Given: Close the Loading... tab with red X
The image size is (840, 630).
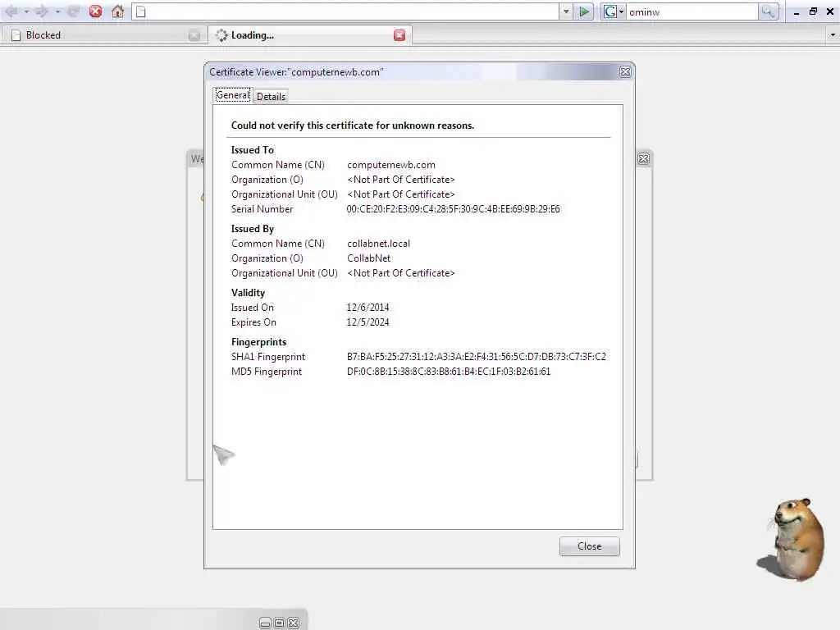Looking at the screenshot, I should tap(399, 35).
